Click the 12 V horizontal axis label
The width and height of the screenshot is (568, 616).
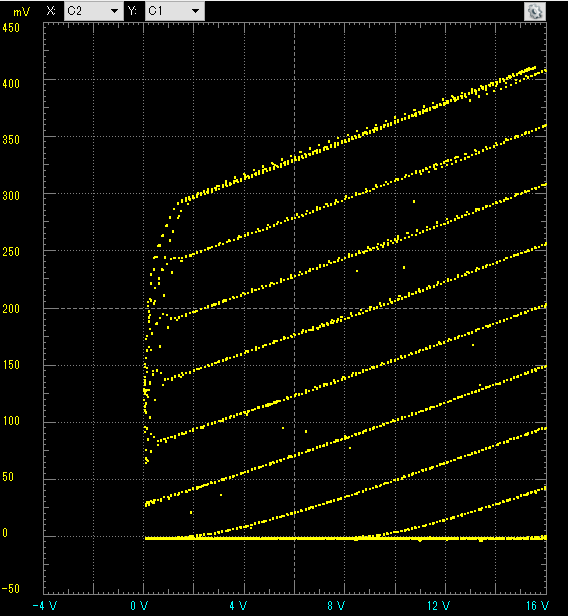(x=438, y=605)
